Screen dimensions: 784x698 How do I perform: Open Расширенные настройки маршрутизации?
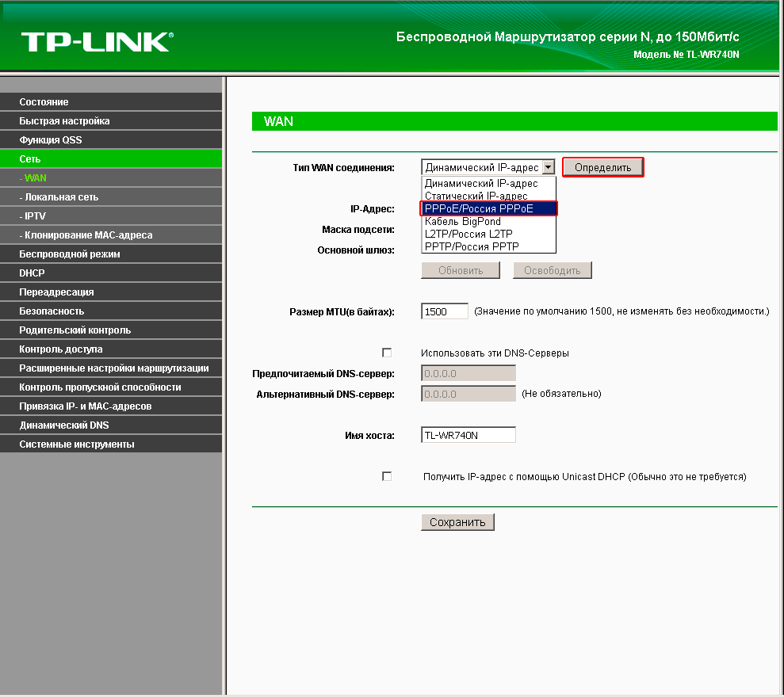tap(111, 368)
